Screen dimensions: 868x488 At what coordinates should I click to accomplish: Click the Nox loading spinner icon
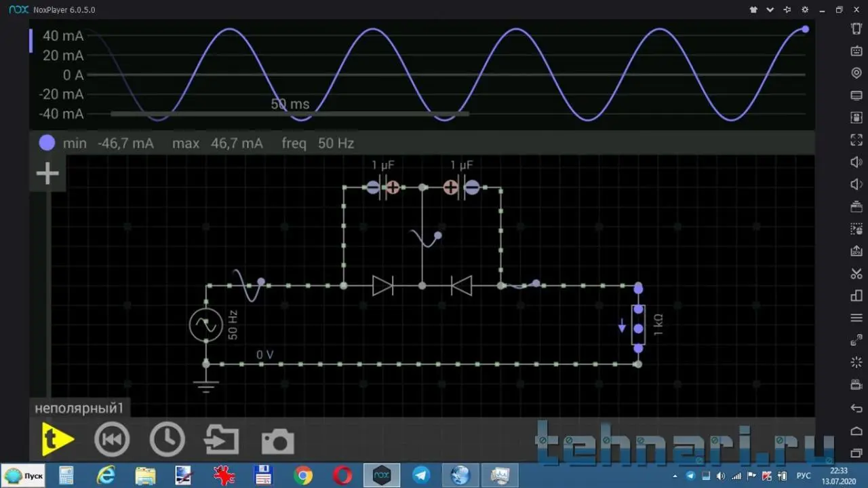pos(856,362)
